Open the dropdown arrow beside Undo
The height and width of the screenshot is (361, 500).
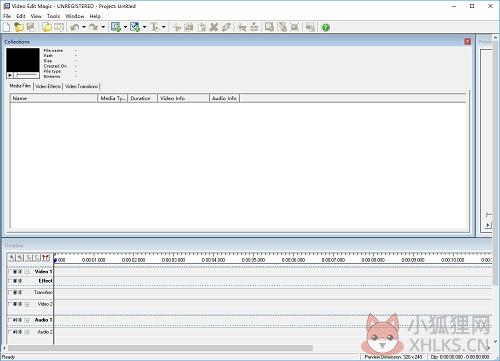pyautogui.click(x=84, y=27)
